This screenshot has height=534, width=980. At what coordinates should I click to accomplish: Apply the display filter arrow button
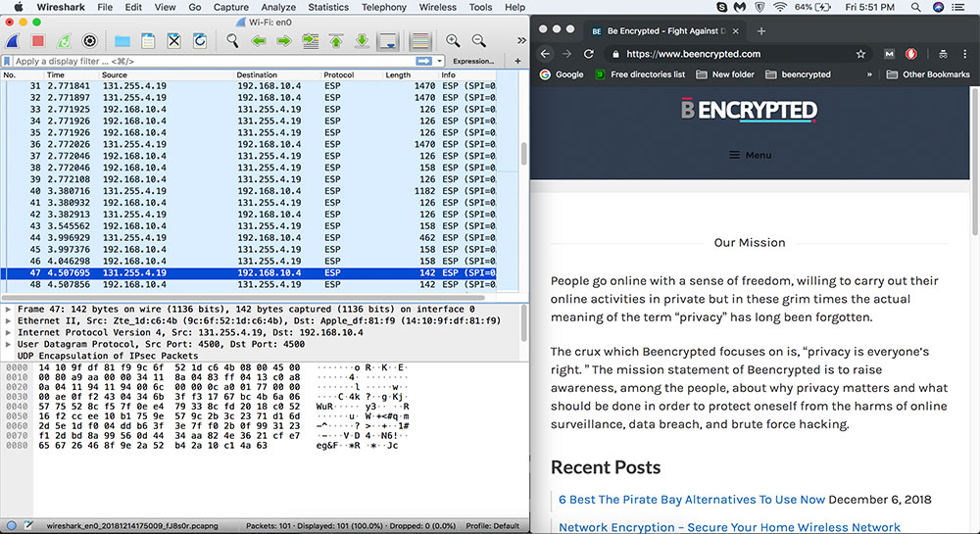click(423, 61)
